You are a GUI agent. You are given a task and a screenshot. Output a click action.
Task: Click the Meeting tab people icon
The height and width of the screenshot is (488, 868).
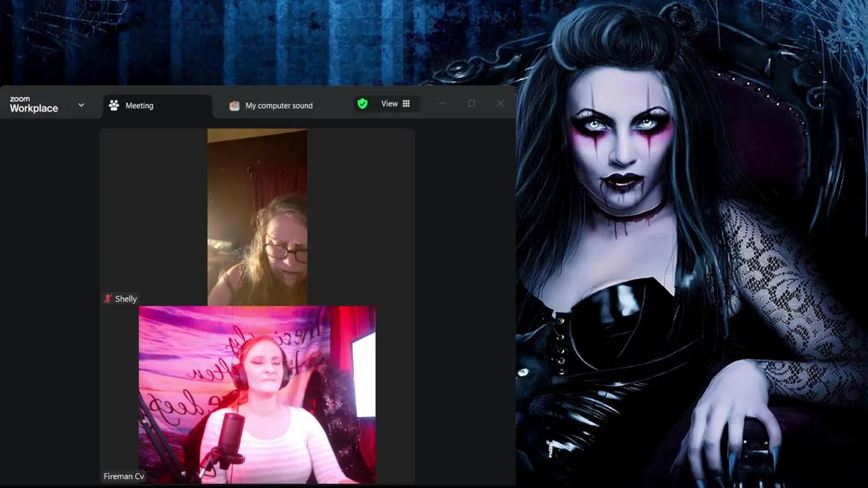click(114, 106)
